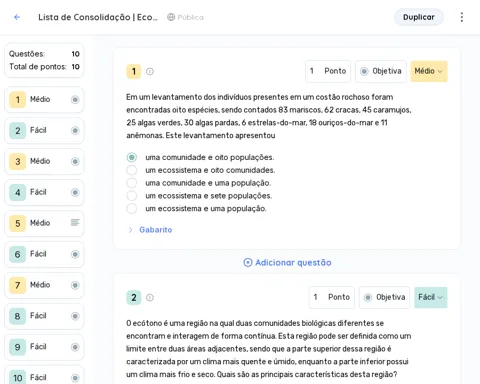Click objective type icon on sidebar item 7
Viewport: 480px width, 384px height.
(75, 285)
